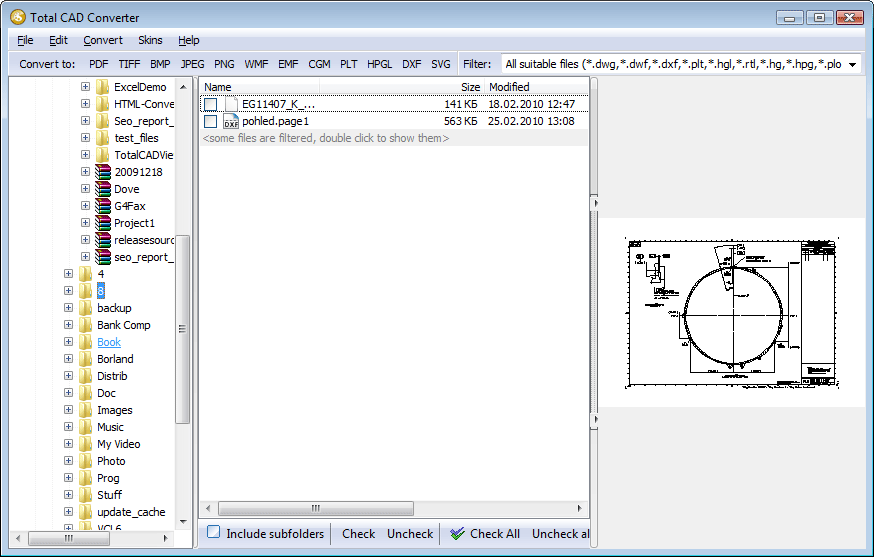Viewport: 874px width, 557px height.
Task: Click the Uncheck button
Action: 410,534
